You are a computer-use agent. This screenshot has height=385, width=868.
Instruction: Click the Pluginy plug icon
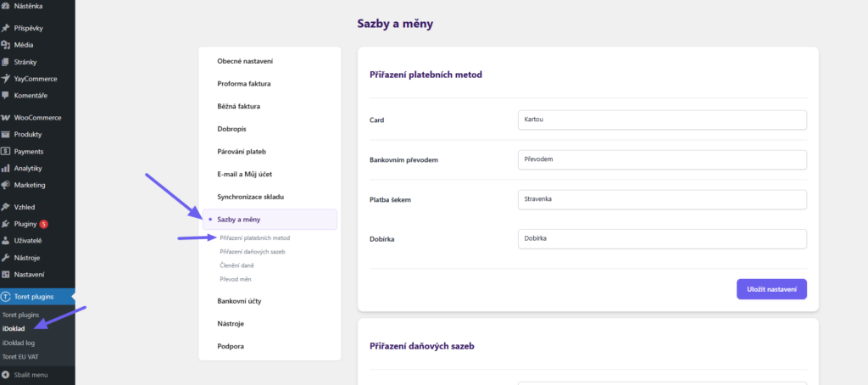[x=6, y=225]
